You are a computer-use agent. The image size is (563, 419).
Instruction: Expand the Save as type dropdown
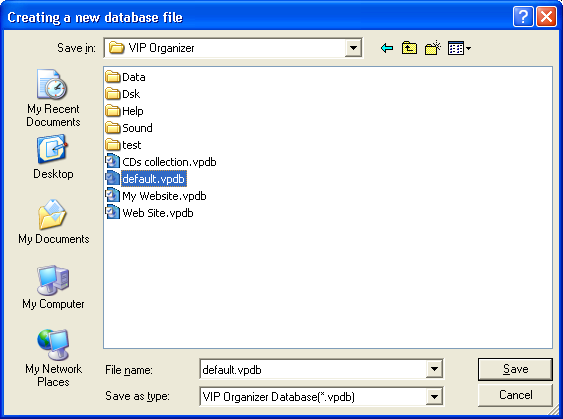[x=434, y=397]
